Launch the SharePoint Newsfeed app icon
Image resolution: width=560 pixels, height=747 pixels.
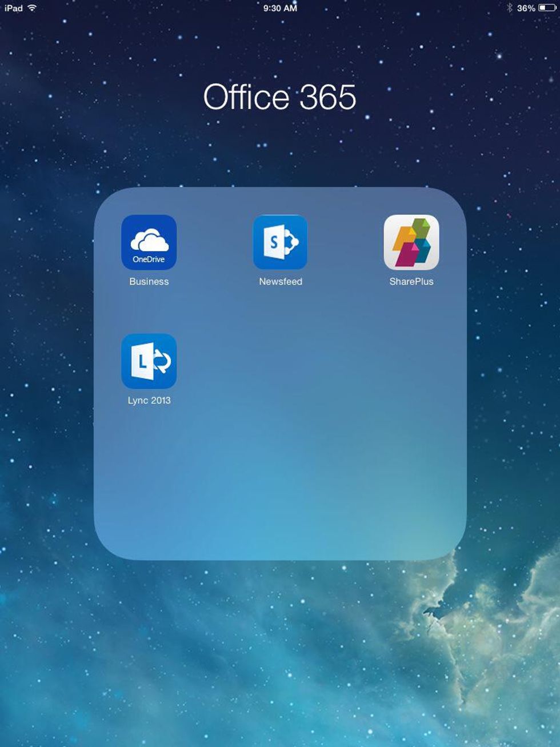[x=280, y=242]
